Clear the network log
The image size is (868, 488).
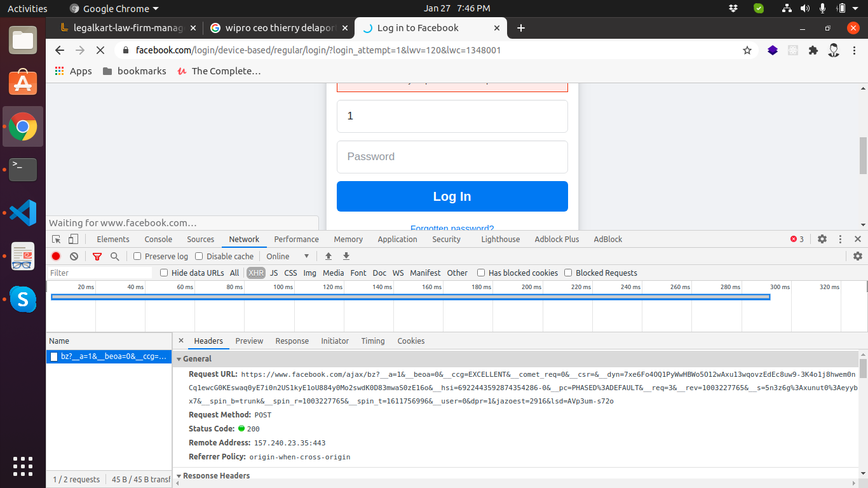(74, 256)
